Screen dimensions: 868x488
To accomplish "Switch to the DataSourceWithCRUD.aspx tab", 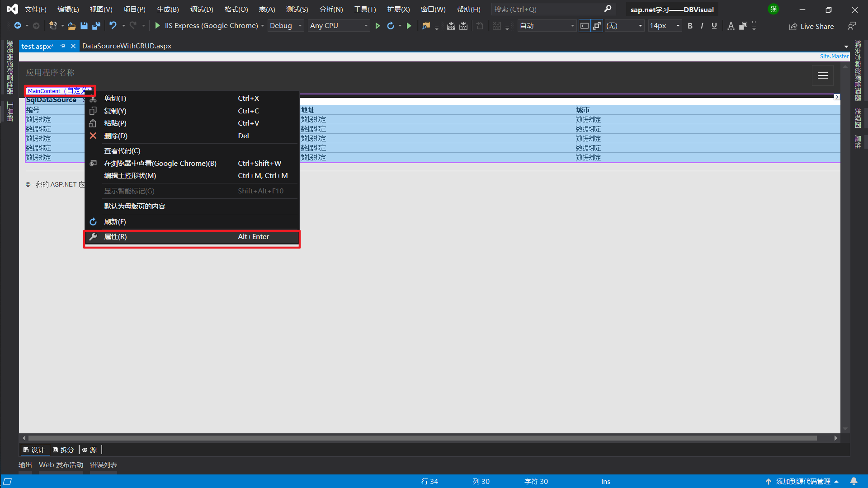I will click(127, 46).
